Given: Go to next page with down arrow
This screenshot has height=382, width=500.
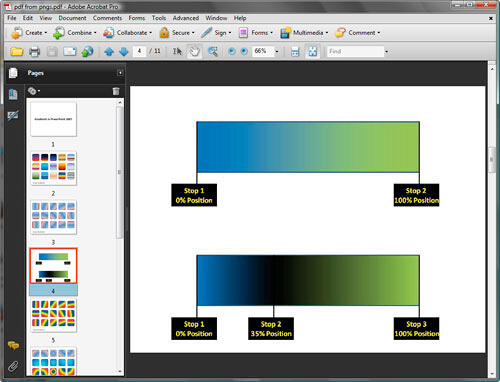Looking at the screenshot, I should click(124, 52).
